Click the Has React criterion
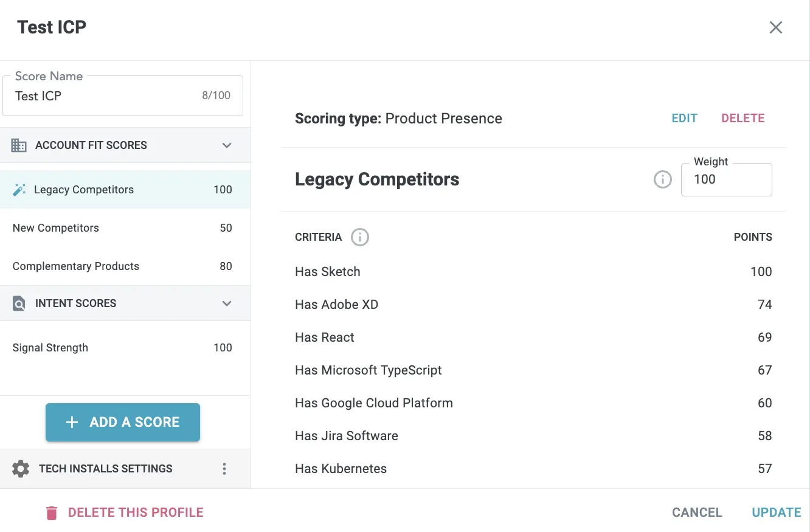810x532 pixels. tap(533, 337)
